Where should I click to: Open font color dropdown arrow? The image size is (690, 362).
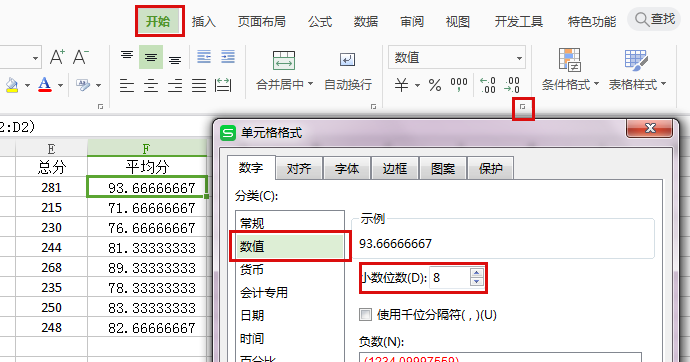point(60,85)
